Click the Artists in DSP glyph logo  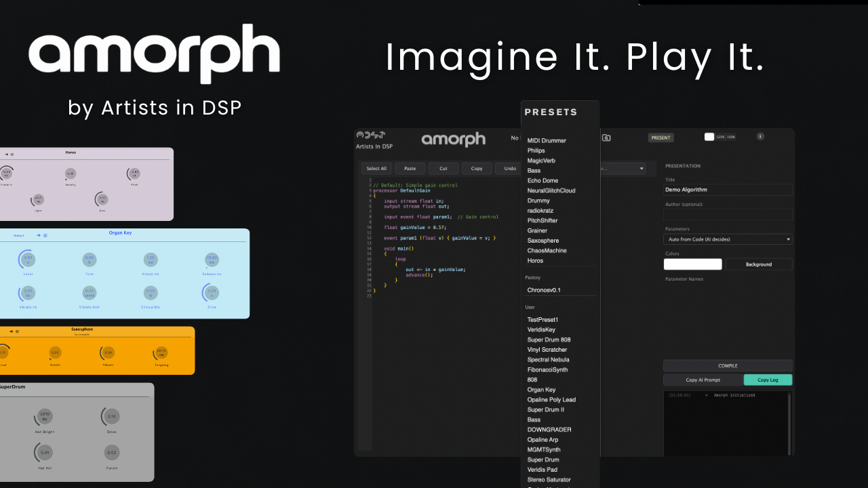pyautogui.click(x=370, y=136)
